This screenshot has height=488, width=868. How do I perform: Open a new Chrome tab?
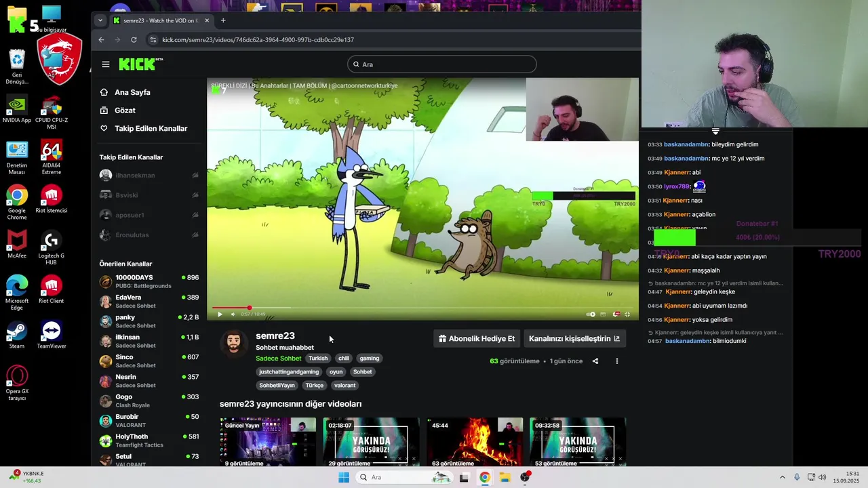point(223,20)
